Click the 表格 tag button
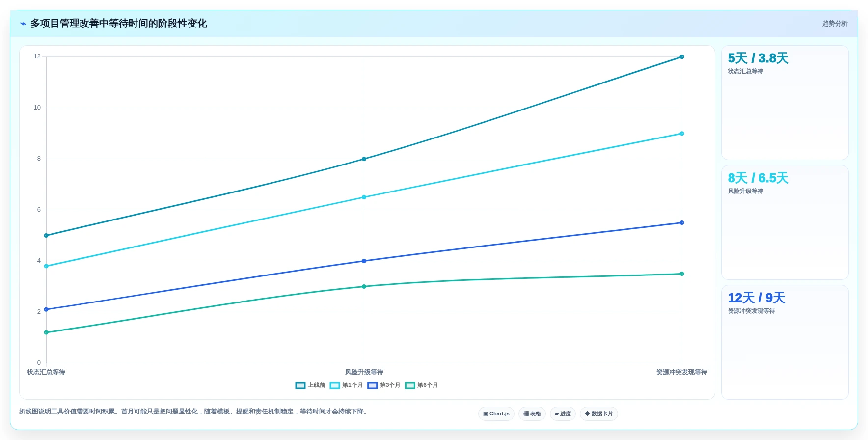The height and width of the screenshot is (440, 868). 532,414
